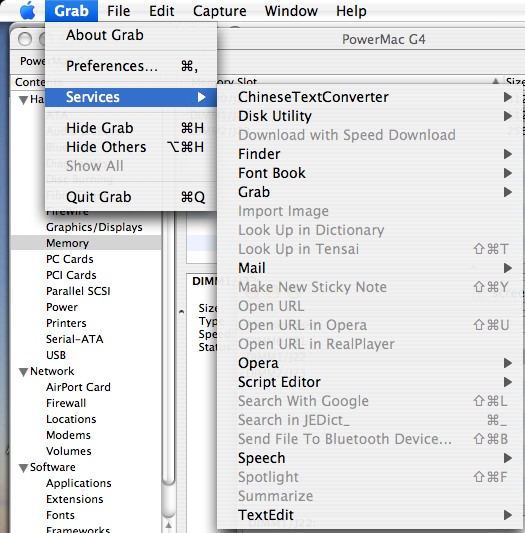Click the System Profiler window close button
The width and height of the screenshot is (525, 533).
click(25, 39)
